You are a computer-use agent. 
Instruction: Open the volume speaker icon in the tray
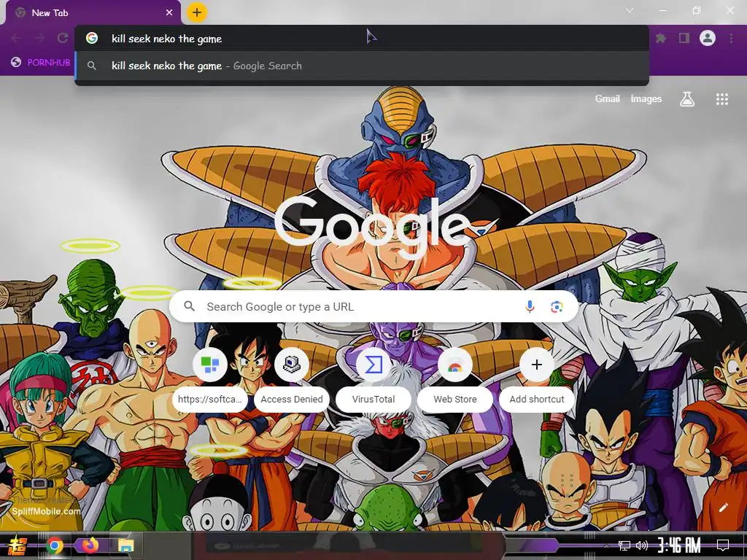point(642,545)
